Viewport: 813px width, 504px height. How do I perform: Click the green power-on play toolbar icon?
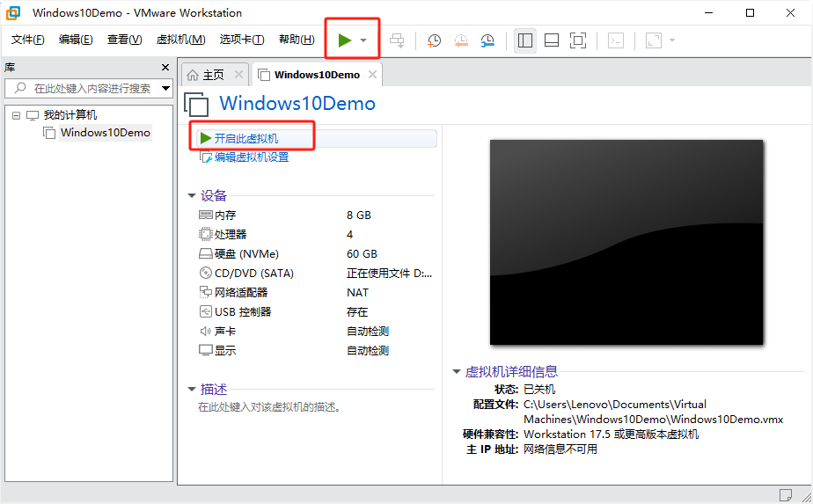point(344,40)
